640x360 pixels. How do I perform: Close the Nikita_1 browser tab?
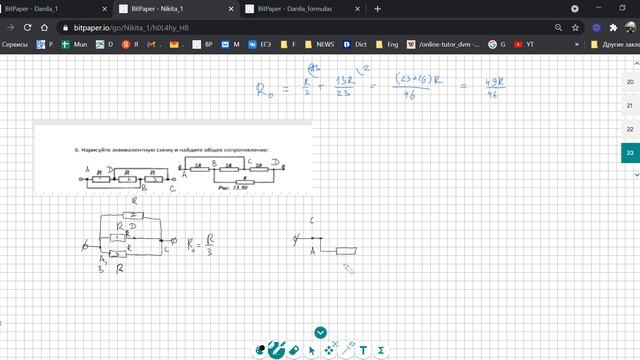pyautogui.click(x=231, y=9)
